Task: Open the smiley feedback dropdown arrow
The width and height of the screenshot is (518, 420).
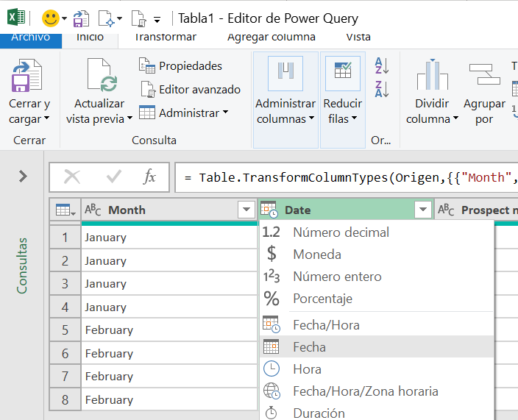Action: [x=65, y=18]
